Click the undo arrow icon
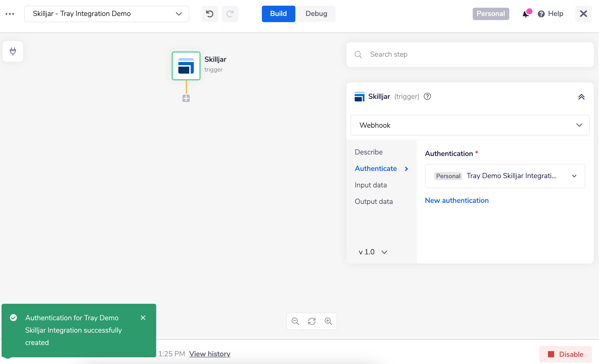 210,14
